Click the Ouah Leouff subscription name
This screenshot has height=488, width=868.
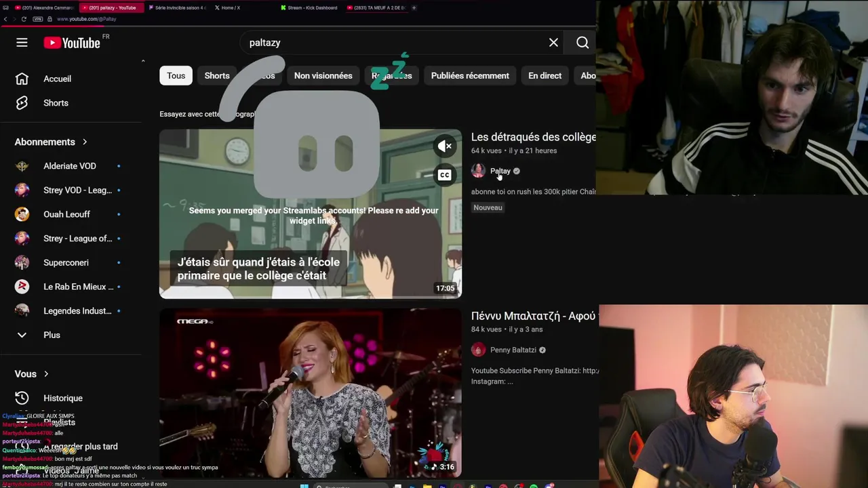66,214
